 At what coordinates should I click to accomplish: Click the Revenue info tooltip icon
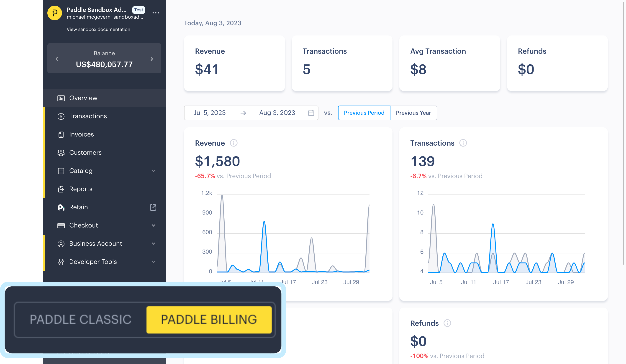click(233, 143)
